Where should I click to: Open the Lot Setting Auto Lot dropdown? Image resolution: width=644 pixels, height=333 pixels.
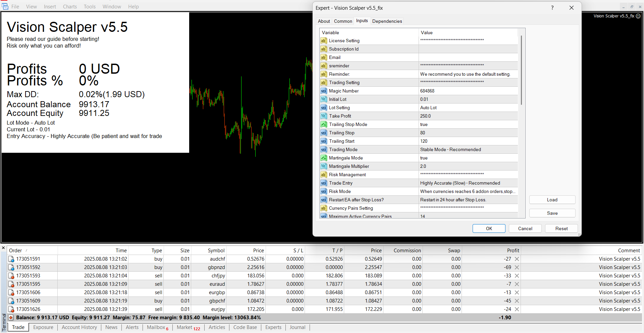(468, 108)
